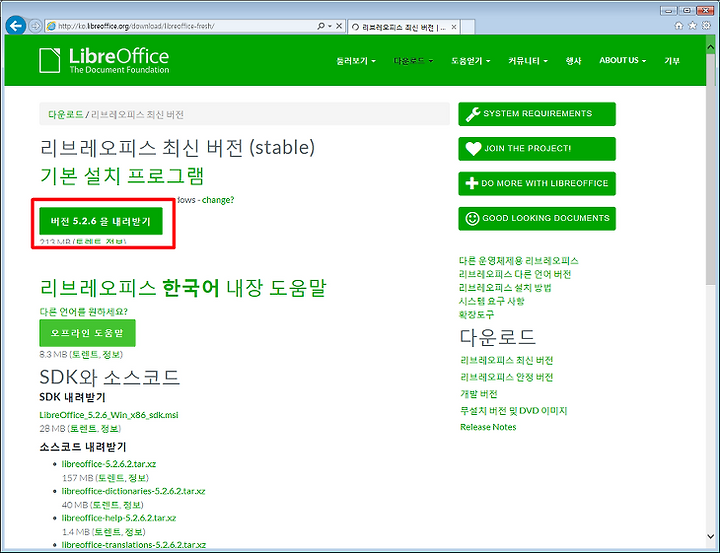Click 정보 link next to SDK 28 MB
The height and width of the screenshot is (553, 720).
(x=110, y=429)
